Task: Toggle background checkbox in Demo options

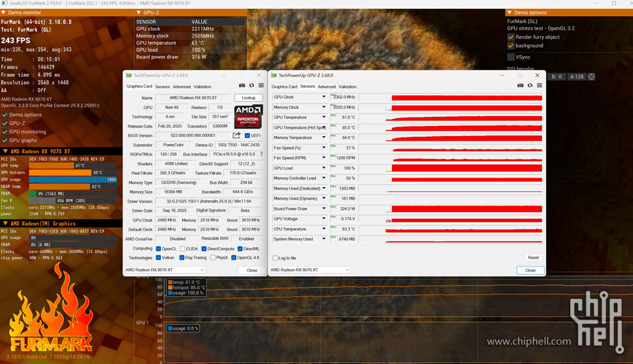Action: point(511,46)
